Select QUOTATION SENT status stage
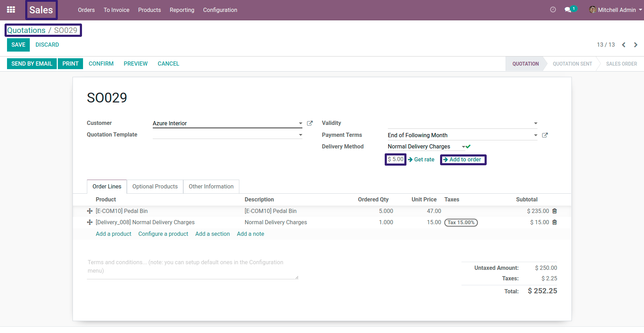This screenshot has height=333, width=644. point(572,64)
